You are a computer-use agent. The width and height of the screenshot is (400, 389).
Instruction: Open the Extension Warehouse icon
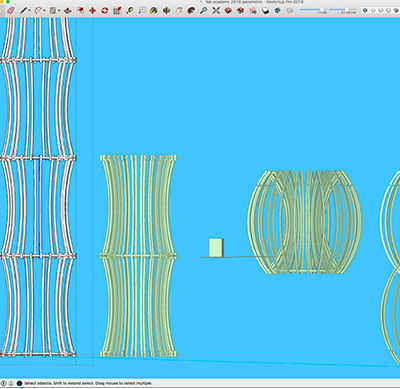(x=240, y=11)
